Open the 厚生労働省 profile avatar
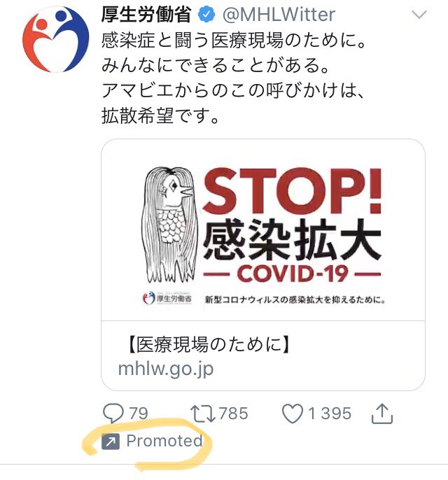The width and height of the screenshot is (448, 480). (x=56, y=39)
